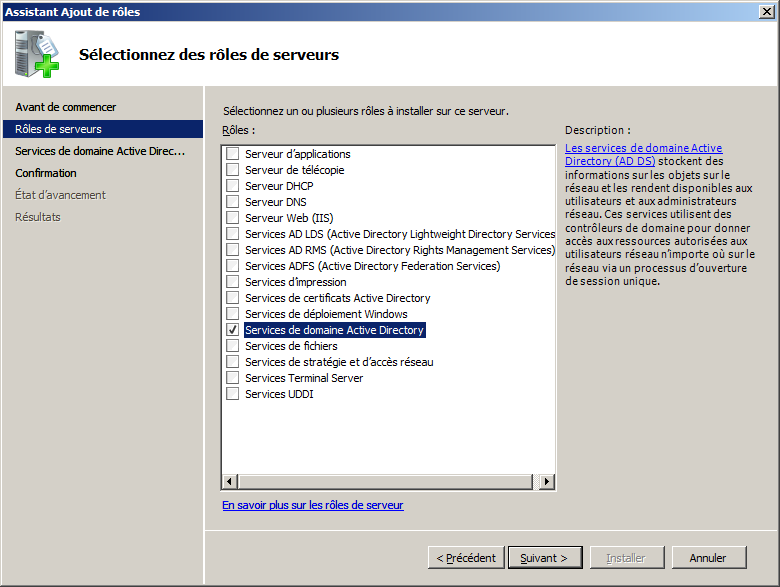Check the Services UDDI role box
Screen dimensions: 780x587
(233, 394)
